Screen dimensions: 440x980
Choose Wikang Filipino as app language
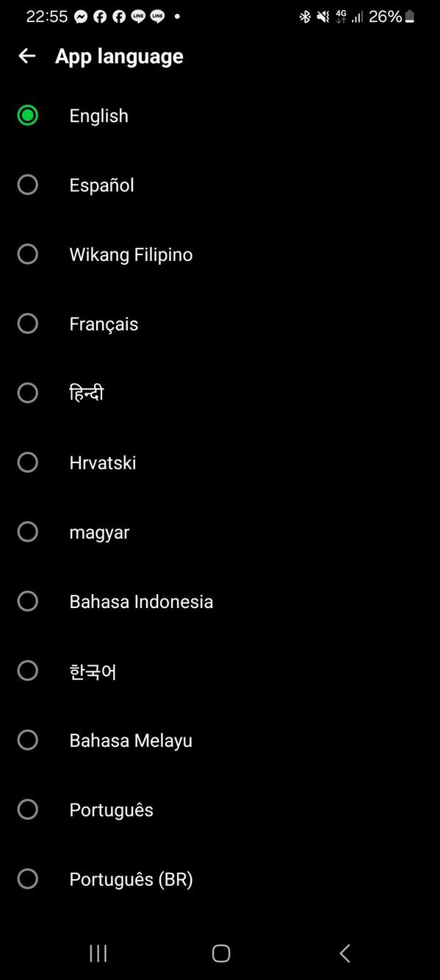point(220,254)
